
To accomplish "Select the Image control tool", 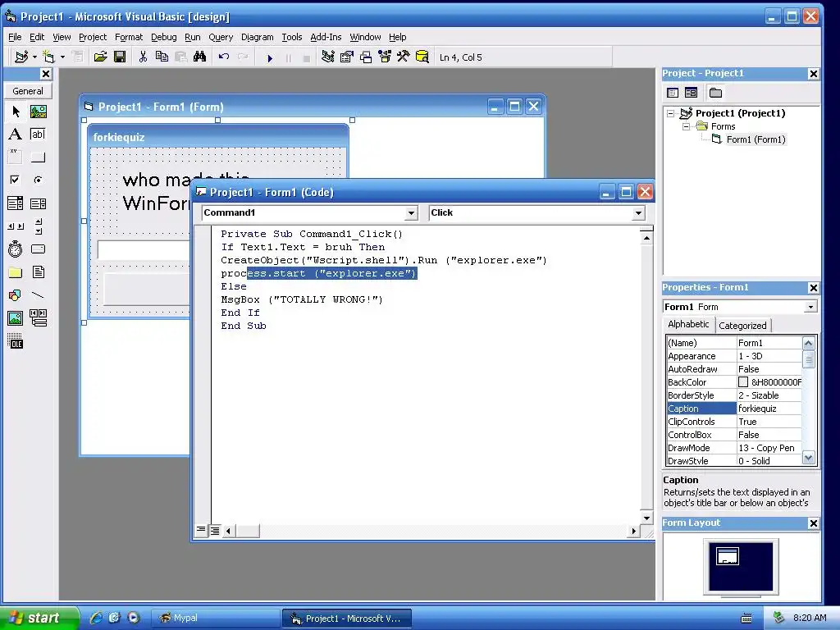I will [x=16, y=318].
